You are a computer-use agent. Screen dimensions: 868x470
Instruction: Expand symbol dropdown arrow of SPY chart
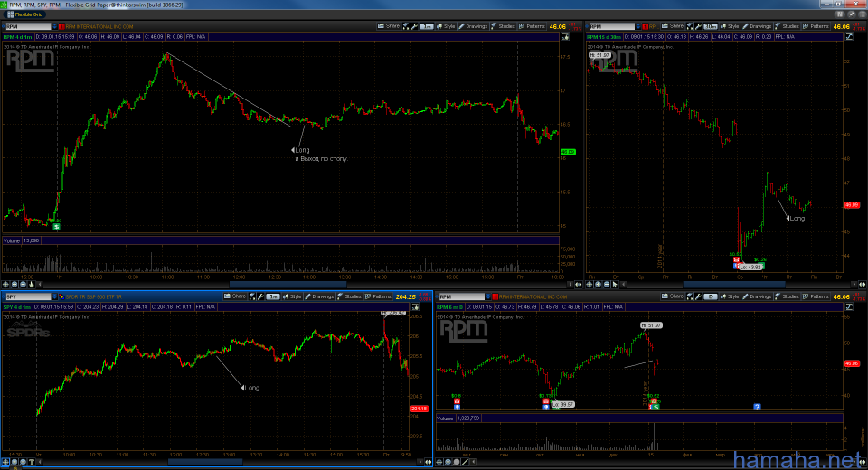[54, 296]
